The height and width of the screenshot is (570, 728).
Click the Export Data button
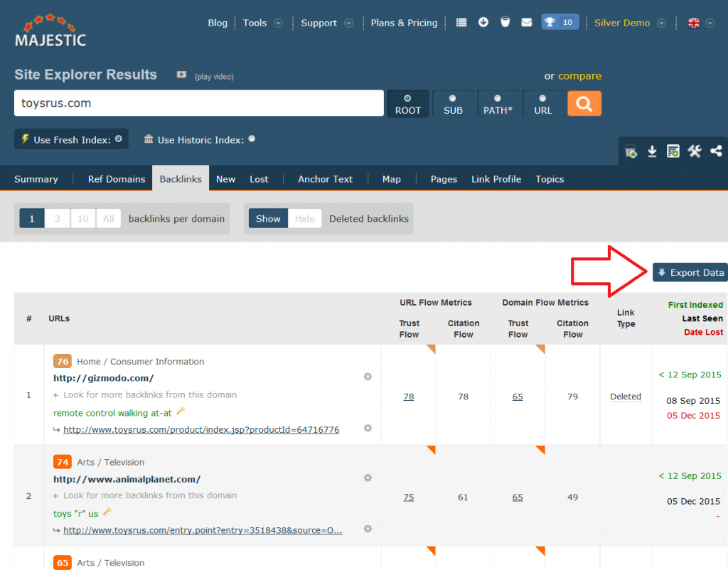coord(690,272)
